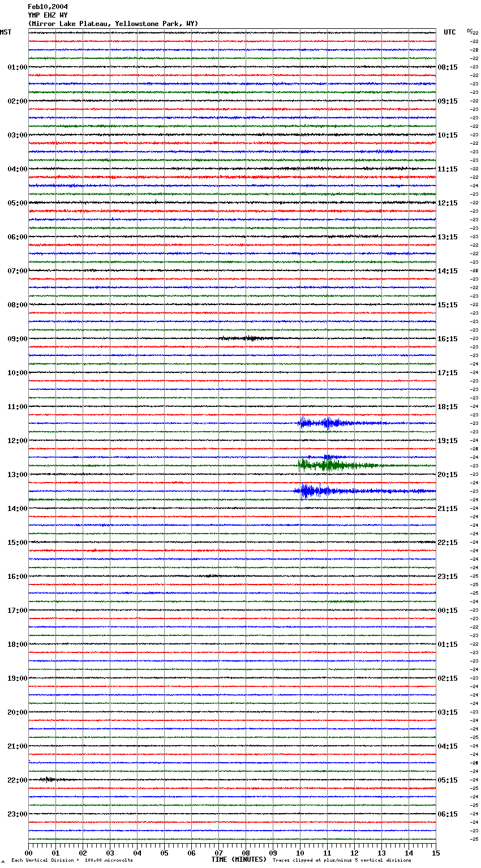481x868 pixels.
Task: Click the 00:15 UTC time label
Action: 448,611
